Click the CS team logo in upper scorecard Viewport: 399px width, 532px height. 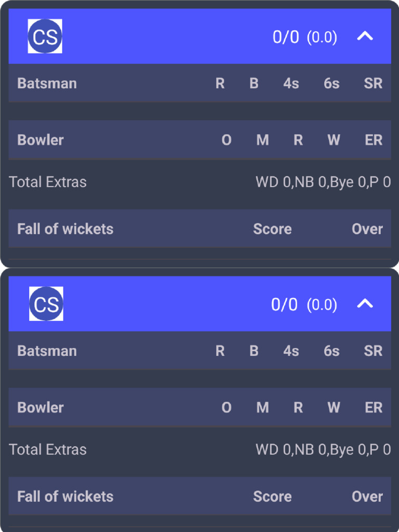point(45,36)
